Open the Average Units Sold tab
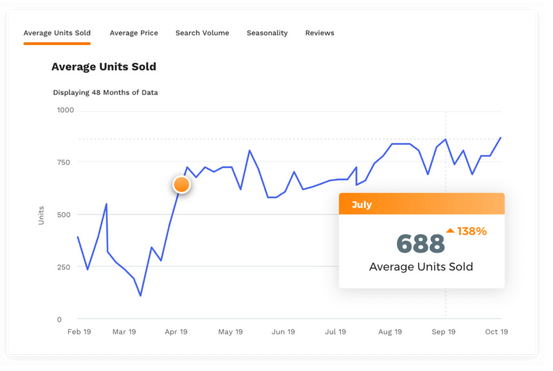Image resolution: width=553 pixels, height=371 pixels. pos(57,33)
